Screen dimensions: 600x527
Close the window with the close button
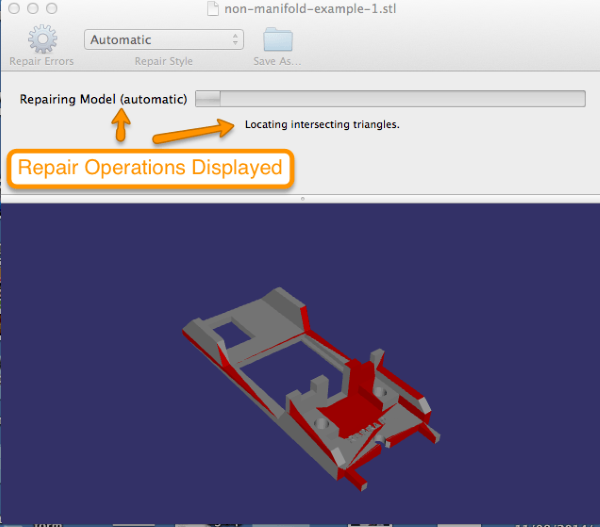(x=13, y=8)
